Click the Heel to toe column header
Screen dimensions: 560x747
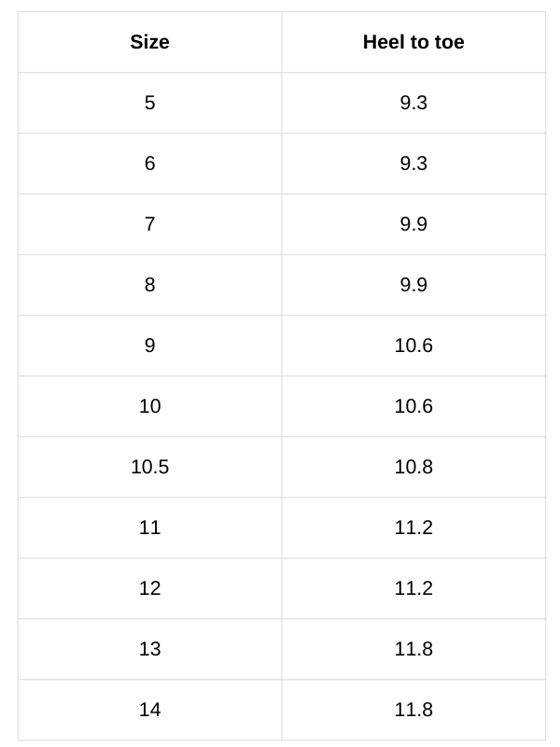click(413, 42)
